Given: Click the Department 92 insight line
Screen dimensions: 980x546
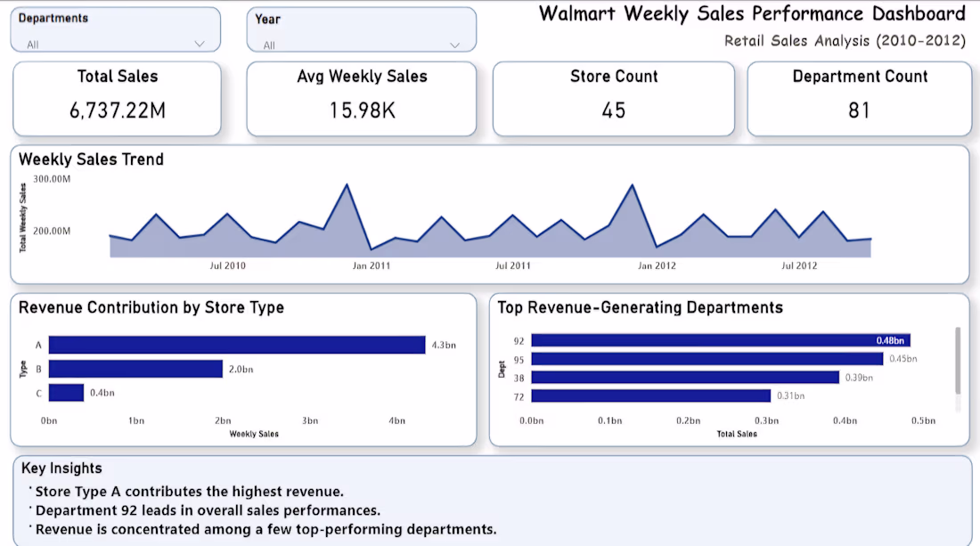Looking at the screenshot, I should click(208, 510).
